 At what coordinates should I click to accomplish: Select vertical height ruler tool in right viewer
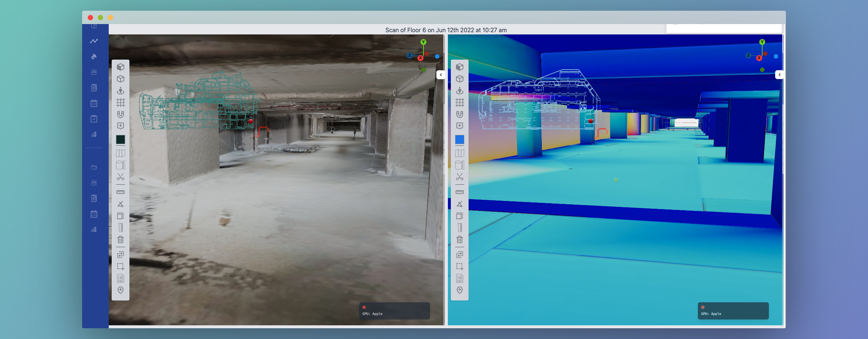(460, 228)
